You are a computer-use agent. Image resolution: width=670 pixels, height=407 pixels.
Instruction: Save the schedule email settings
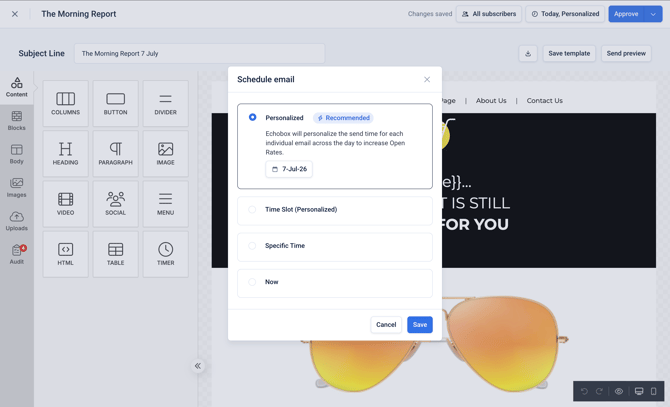point(420,325)
